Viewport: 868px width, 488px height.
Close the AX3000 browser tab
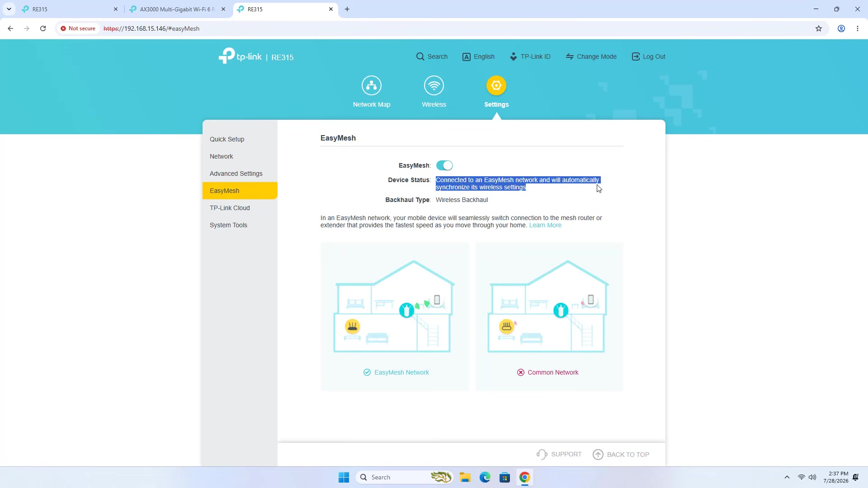pyautogui.click(x=223, y=9)
